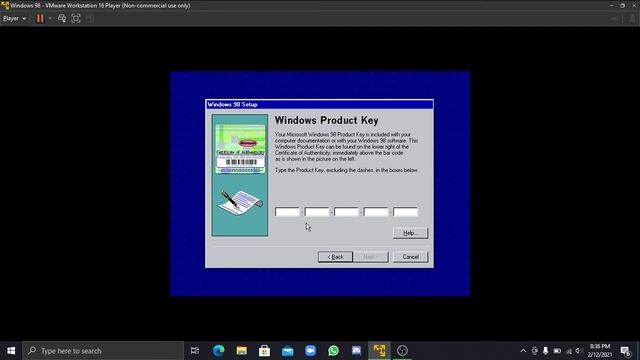Open the Player menu in VMware

point(14,18)
